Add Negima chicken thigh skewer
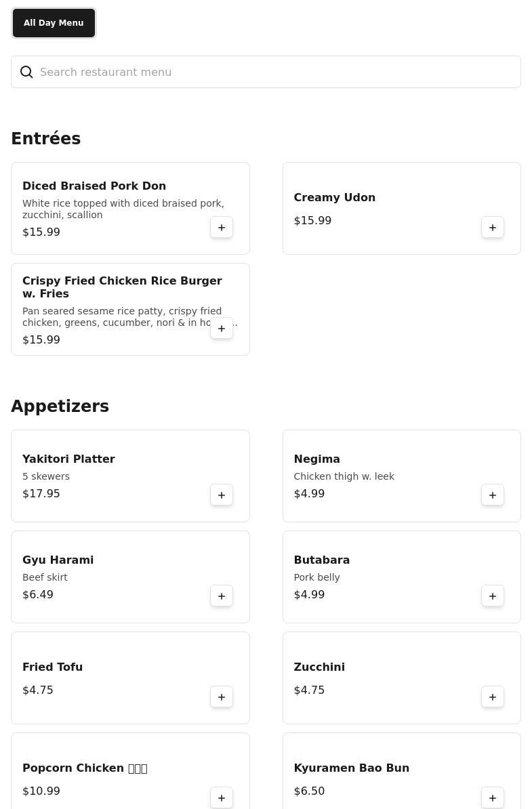Image resolution: width=532 pixels, height=809 pixels. point(493,495)
